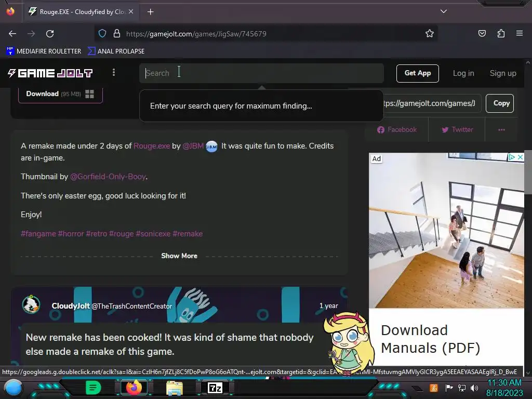Reload the current page
This screenshot has height=399, width=532.
click(x=50, y=34)
